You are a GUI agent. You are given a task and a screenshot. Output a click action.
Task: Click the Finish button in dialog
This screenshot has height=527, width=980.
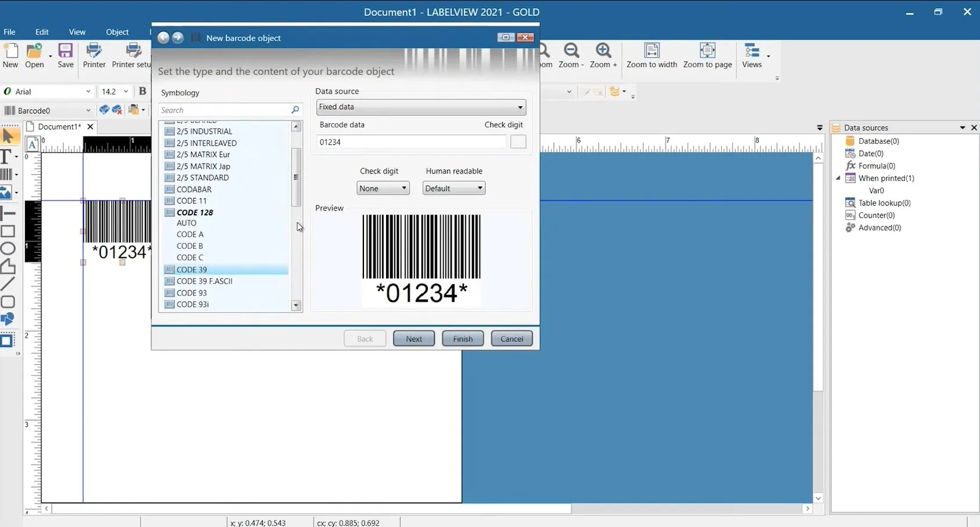pyautogui.click(x=463, y=338)
